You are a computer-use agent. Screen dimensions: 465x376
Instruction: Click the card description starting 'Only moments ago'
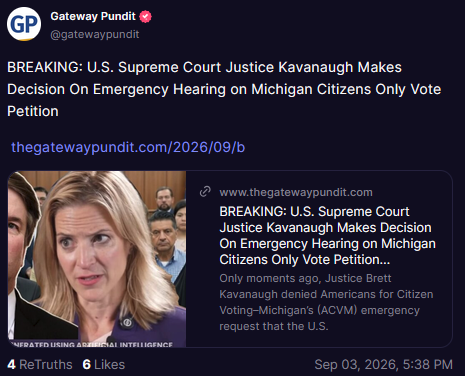(326, 302)
